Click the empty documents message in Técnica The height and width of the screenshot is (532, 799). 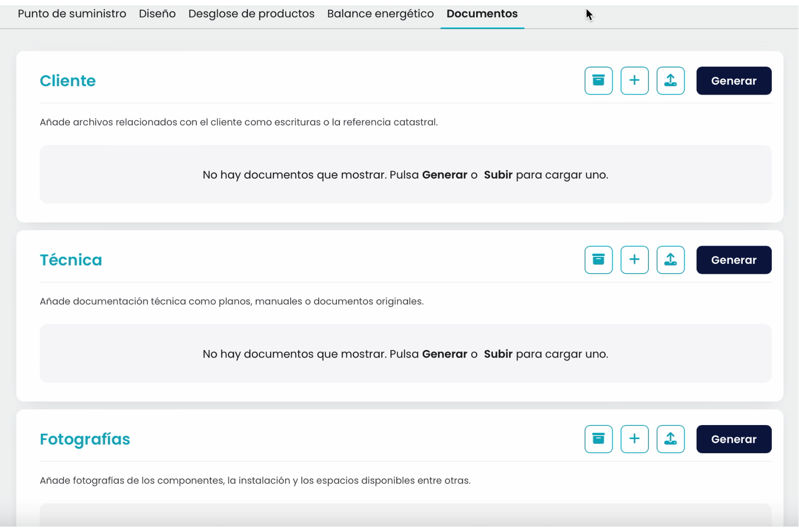(x=405, y=354)
